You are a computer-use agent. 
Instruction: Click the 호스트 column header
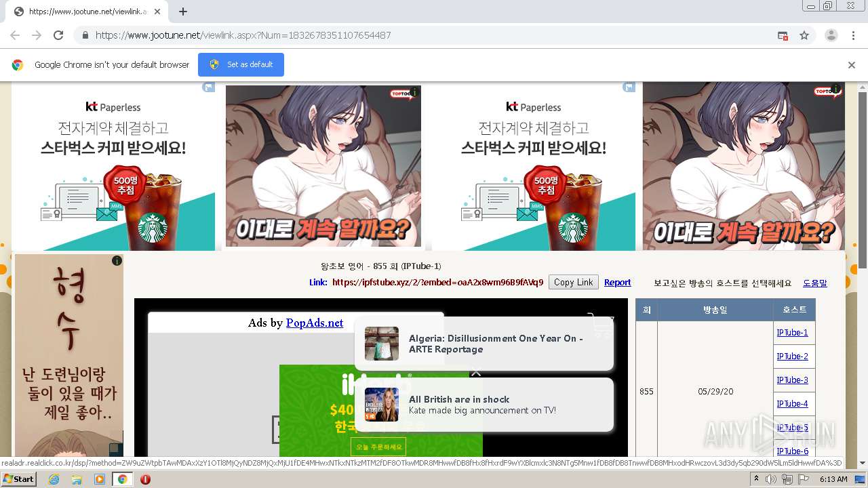[794, 310]
